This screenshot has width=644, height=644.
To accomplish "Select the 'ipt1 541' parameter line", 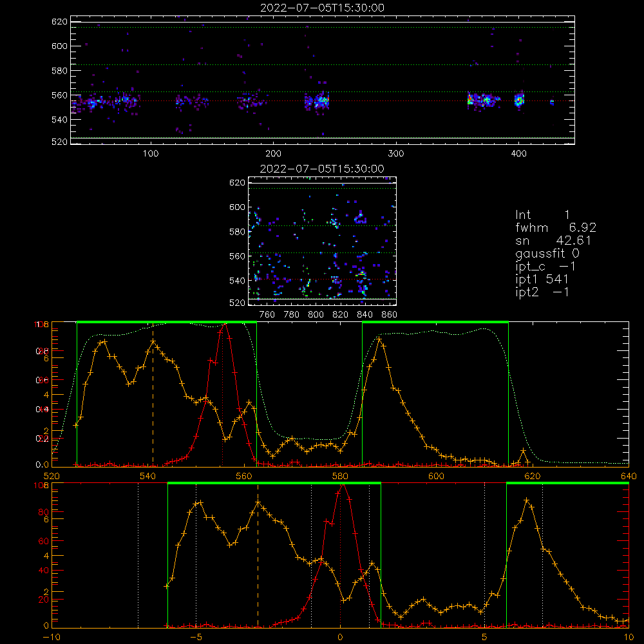I will 542,279.
